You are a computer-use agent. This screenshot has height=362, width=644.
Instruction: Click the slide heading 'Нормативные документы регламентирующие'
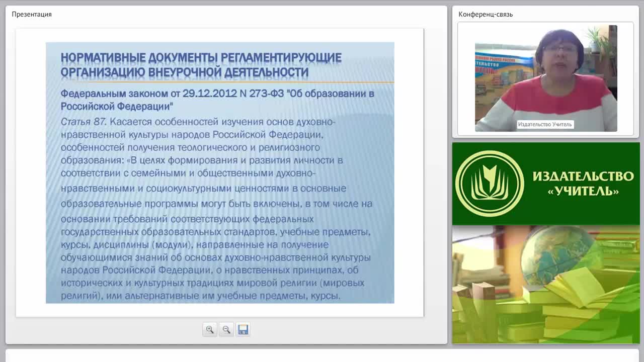(x=201, y=58)
